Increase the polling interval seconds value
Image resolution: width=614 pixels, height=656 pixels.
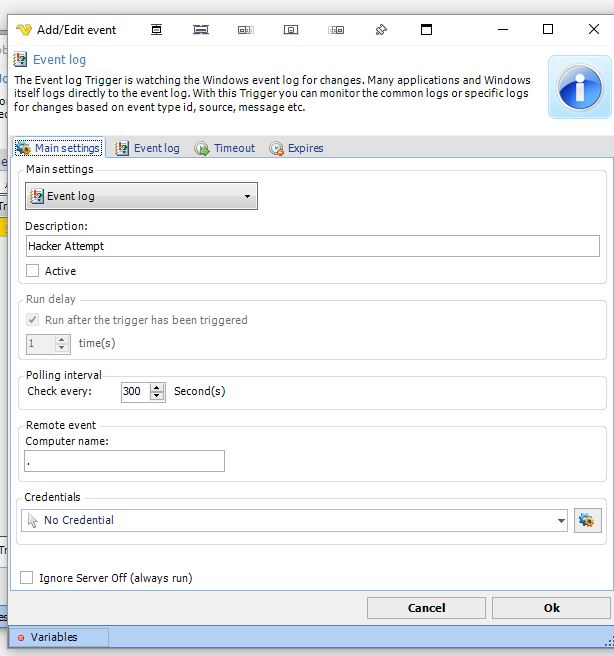(x=157, y=387)
